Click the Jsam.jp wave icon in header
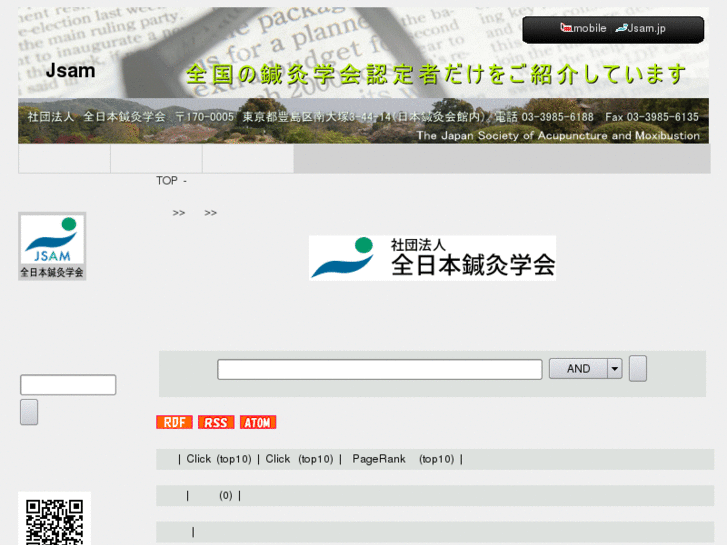Screen dimensions: 727x545 point(621,28)
